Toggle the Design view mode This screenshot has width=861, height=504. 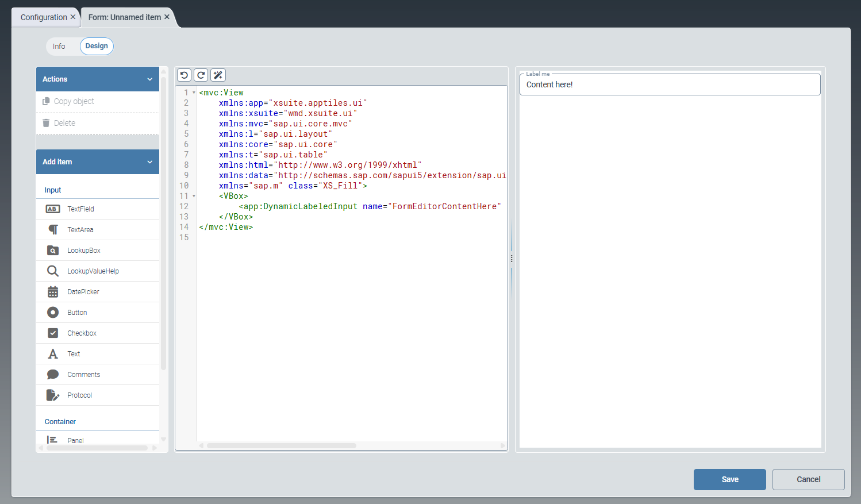click(96, 46)
